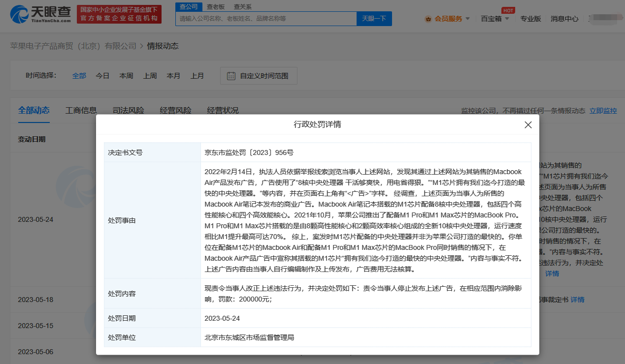Select 上周 time filter

pyautogui.click(x=150, y=76)
